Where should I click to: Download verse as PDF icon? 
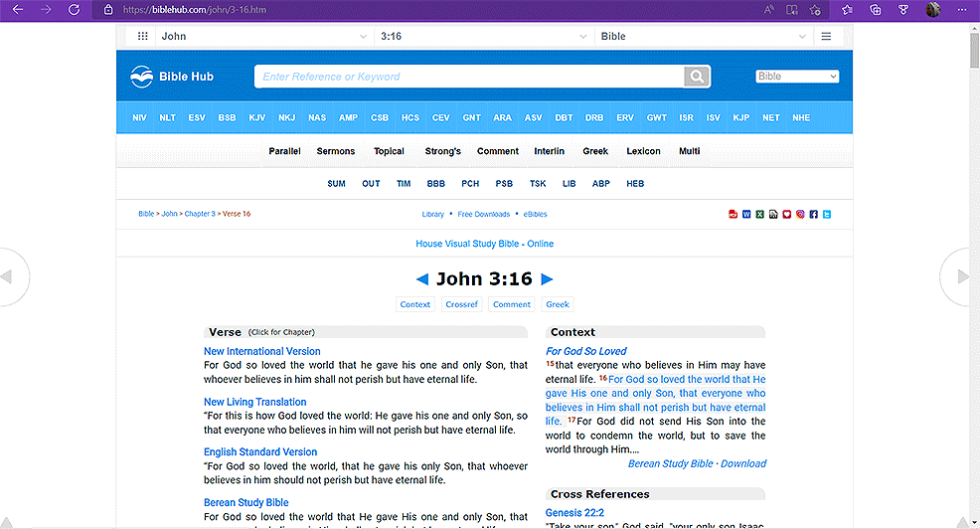pyautogui.click(x=734, y=214)
